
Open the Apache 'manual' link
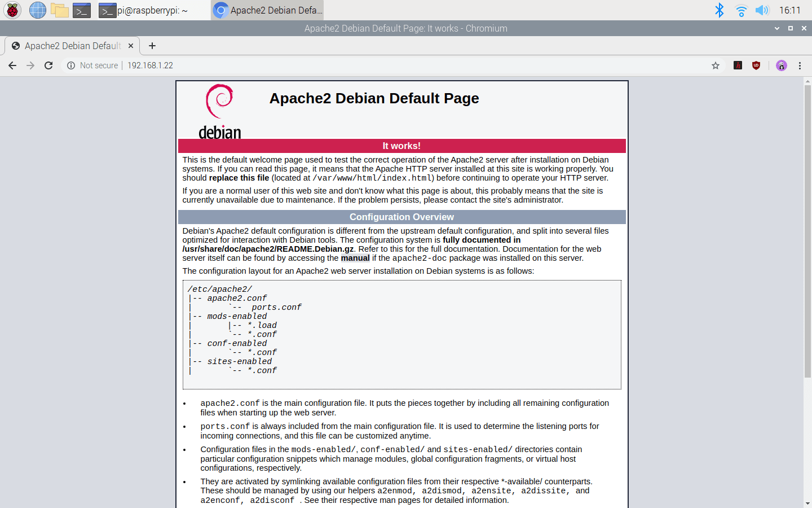click(355, 257)
